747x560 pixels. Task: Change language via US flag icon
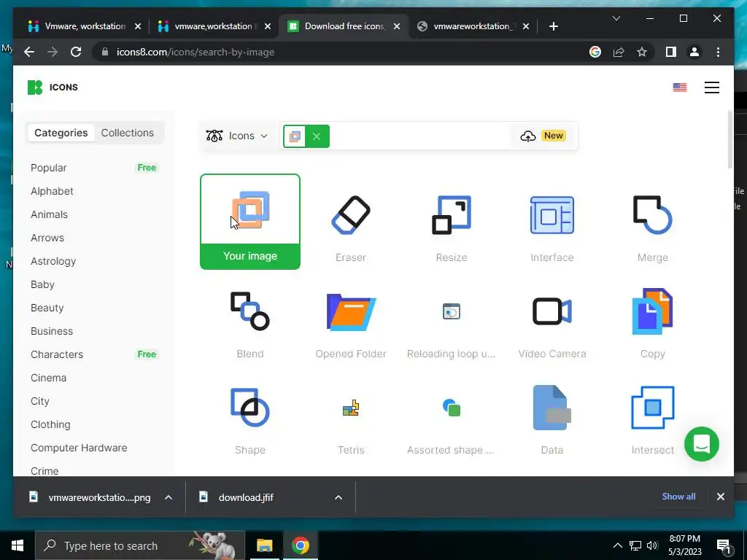[680, 87]
